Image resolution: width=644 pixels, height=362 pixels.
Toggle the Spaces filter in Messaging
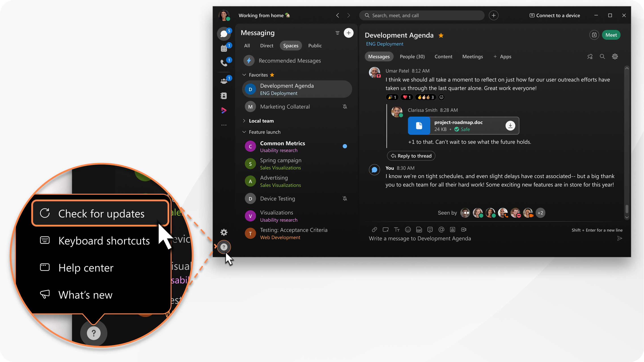coord(291,46)
